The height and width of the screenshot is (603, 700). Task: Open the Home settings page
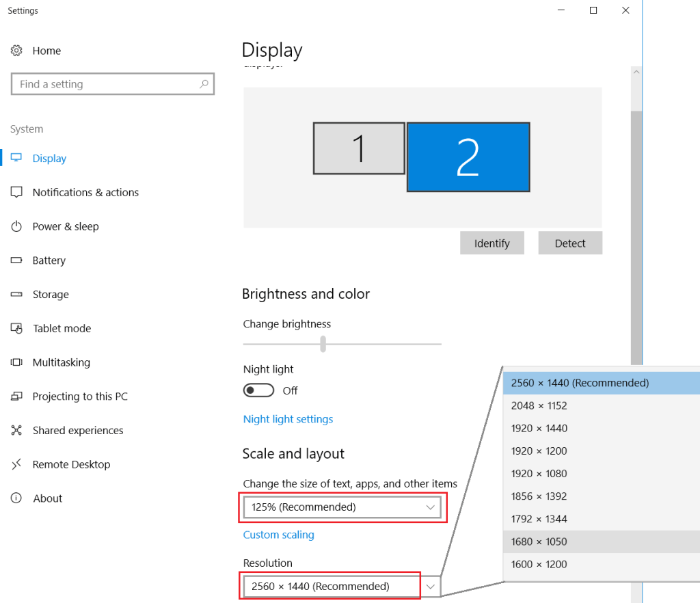(46, 51)
